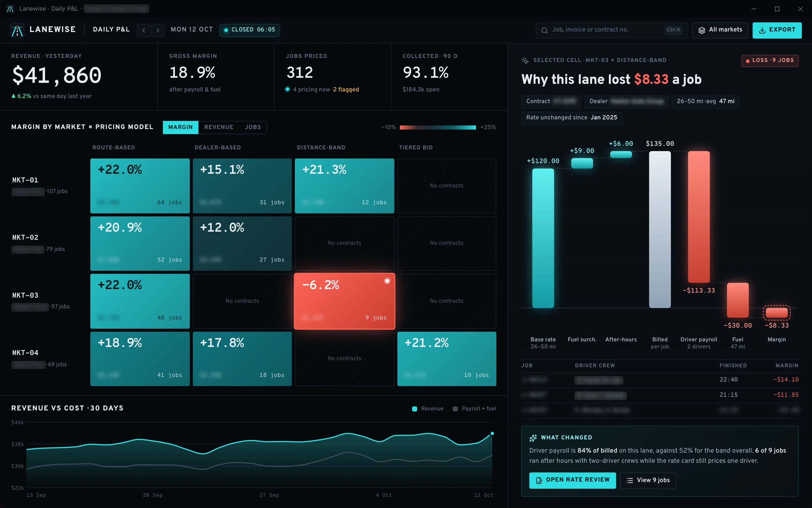The height and width of the screenshot is (508, 812).
Task: Go to previous day with left chevron
Action: coord(144,30)
